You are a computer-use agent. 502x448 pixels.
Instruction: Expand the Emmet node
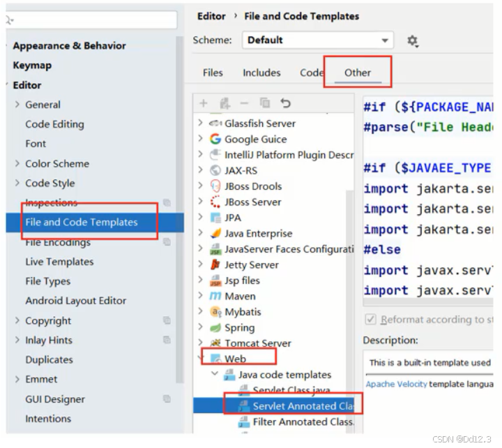(x=17, y=379)
